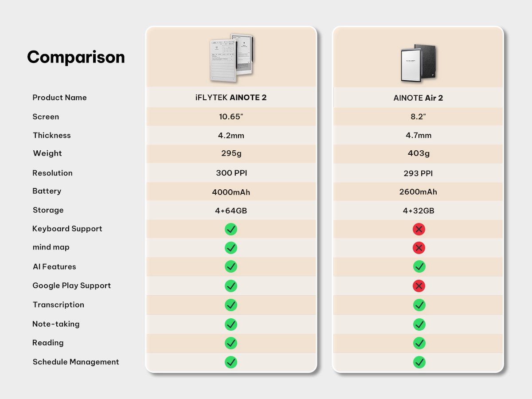
Task: Click AINOTE 2 Transcription green checkmark
Action: tap(231, 305)
